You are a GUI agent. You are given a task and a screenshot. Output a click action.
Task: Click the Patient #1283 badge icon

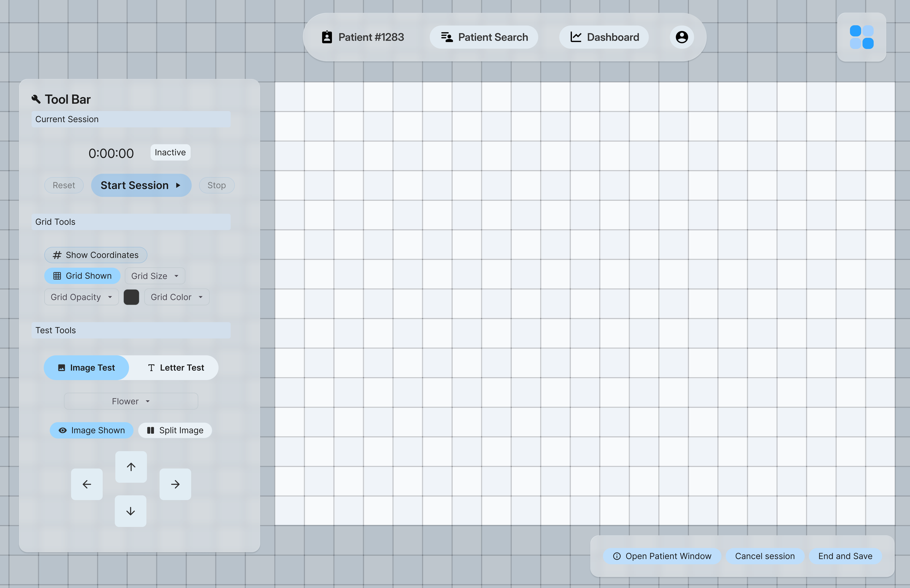(x=327, y=37)
